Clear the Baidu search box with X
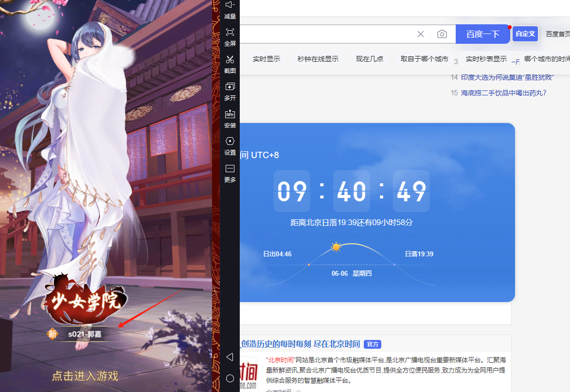 [x=421, y=34]
